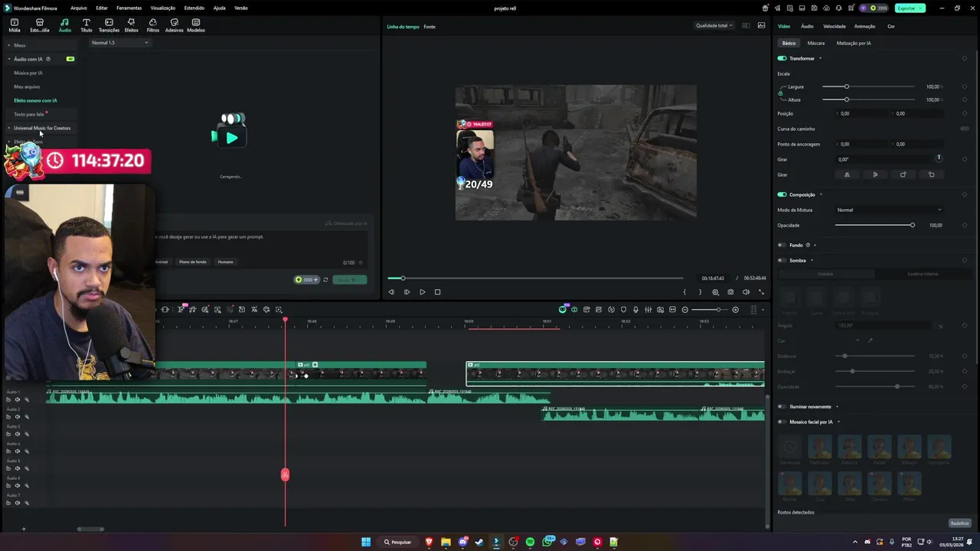Select Texto para fala in sidebar
The height and width of the screenshot is (551, 980).
[29, 114]
